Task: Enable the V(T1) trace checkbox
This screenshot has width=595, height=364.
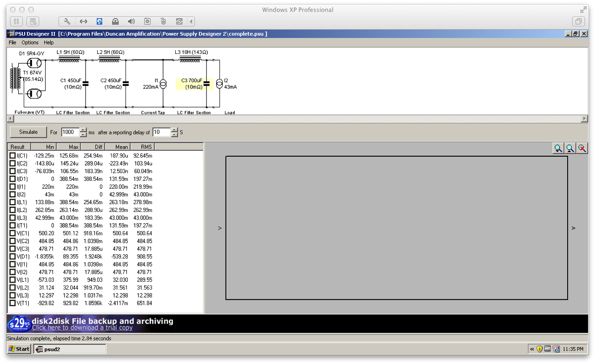Action: (x=13, y=303)
